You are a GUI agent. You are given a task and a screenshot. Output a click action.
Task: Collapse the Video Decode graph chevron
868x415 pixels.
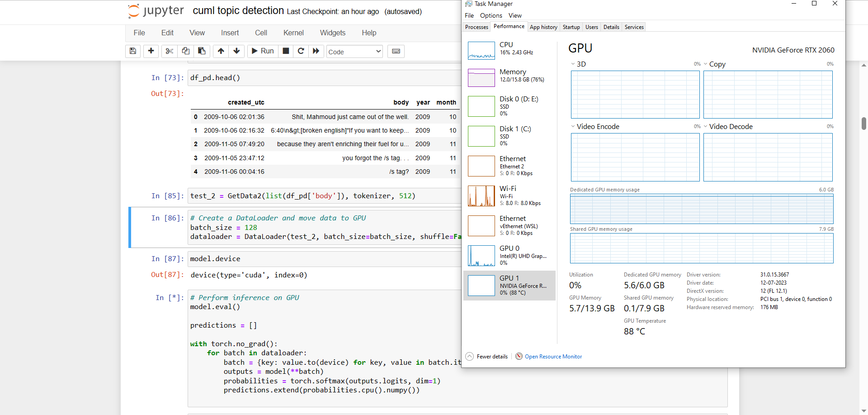(x=706, y=126)
